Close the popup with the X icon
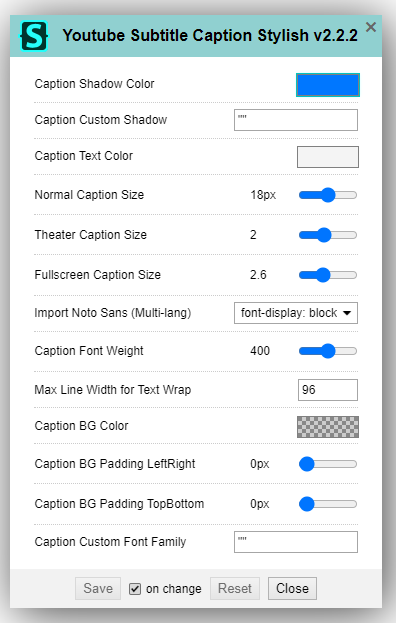Viewport: 396px width, 623px height. tap(371, 27)
